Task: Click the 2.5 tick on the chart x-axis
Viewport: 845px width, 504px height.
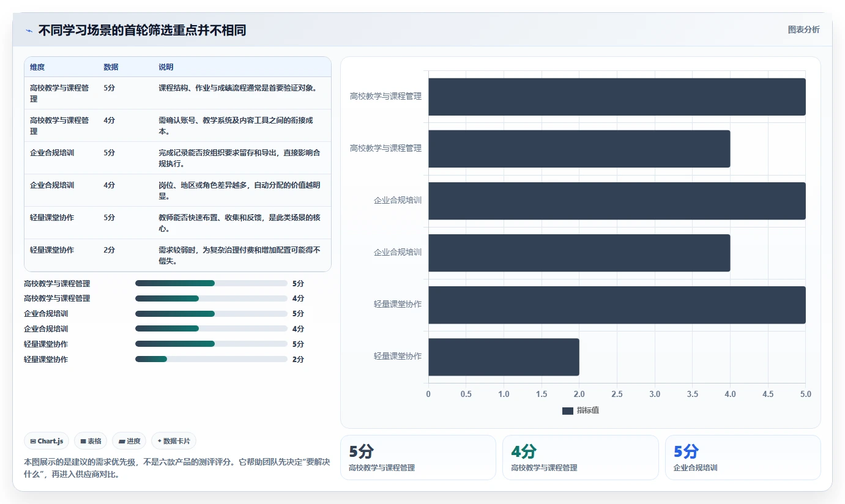Action: (x=617, y=395)
